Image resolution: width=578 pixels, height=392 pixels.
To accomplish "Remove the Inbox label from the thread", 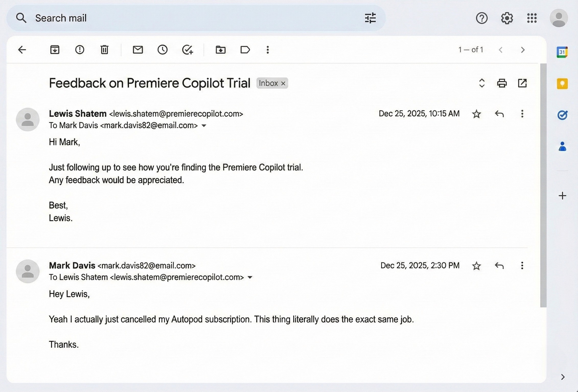I will [x=283, y=83].
